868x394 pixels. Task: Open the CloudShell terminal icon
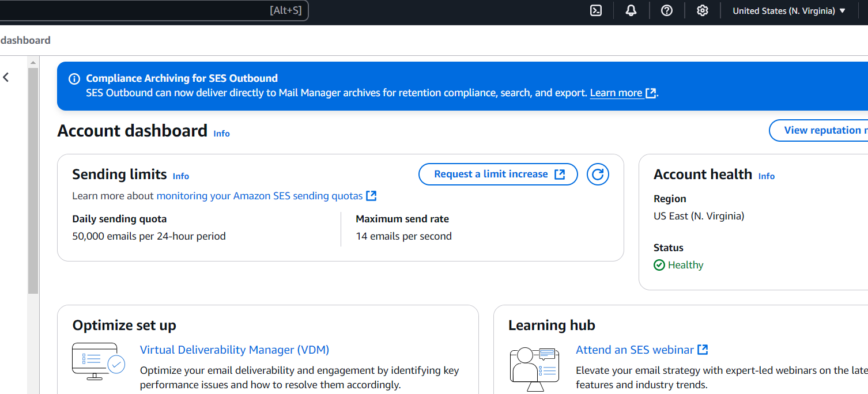pyautogui.click(x=596, y=10)
